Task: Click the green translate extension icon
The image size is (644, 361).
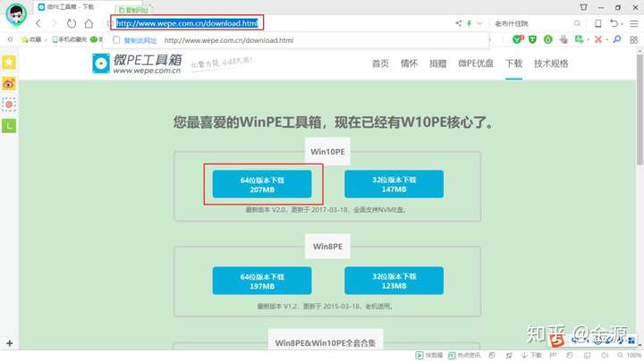Action: click(579, 39)
